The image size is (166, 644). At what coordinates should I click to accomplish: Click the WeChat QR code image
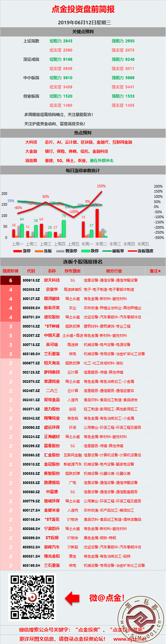click(32, 597)
